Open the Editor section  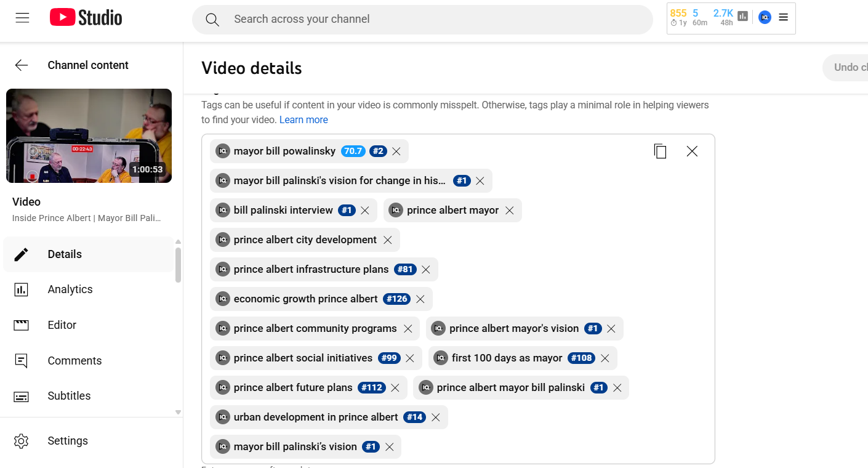62,325
